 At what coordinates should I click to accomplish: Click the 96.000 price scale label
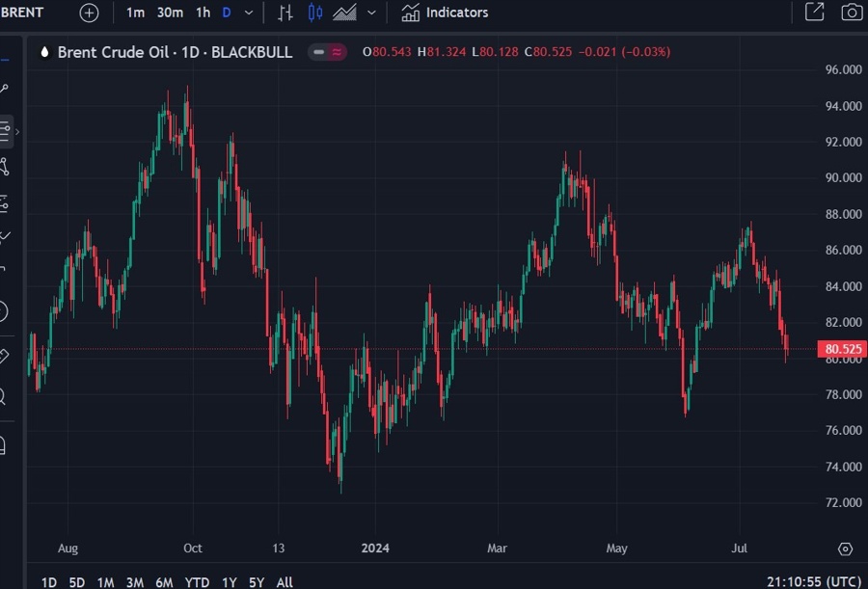844,69
